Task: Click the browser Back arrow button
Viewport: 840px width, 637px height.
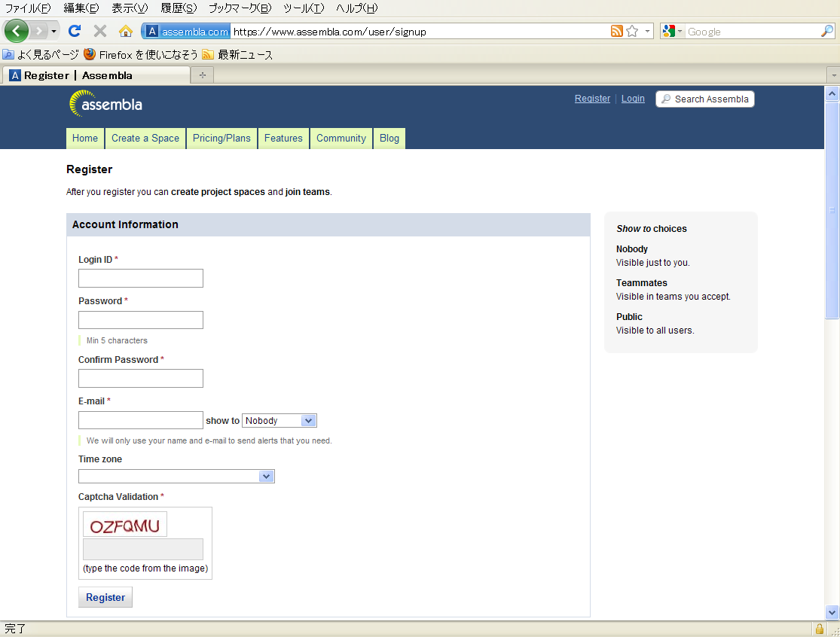Action: [17, 31]
